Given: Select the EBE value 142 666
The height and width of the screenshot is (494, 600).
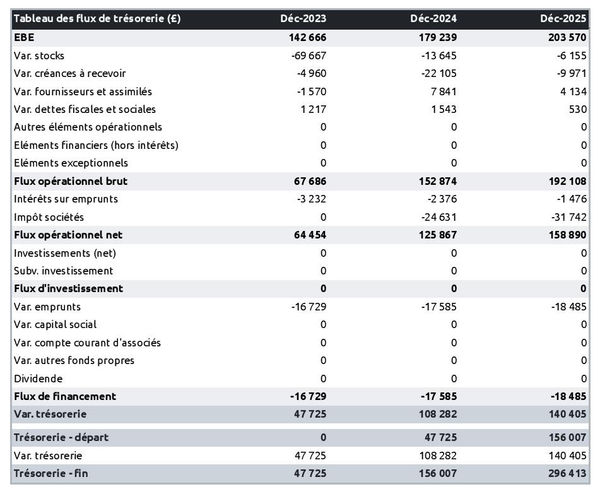Looking at the screenshot, I should point(305,37).
